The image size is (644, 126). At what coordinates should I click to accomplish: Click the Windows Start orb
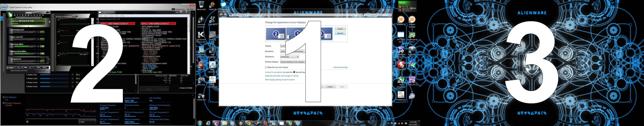[x=200, y=123]
